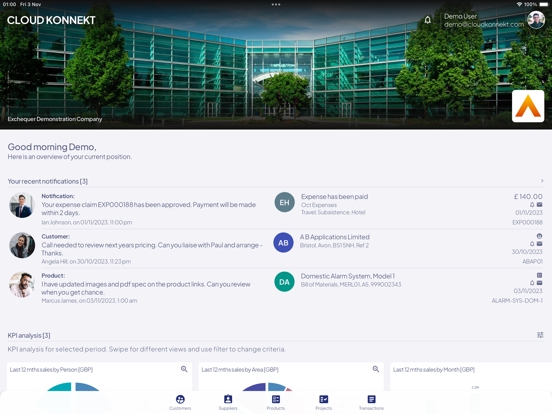Image resolution: width=552 pixels, height=414 pixels.
Task: Click the mail icon on the ALARM-SYS-DOM-1 row
Action: (x=539, y=283)
